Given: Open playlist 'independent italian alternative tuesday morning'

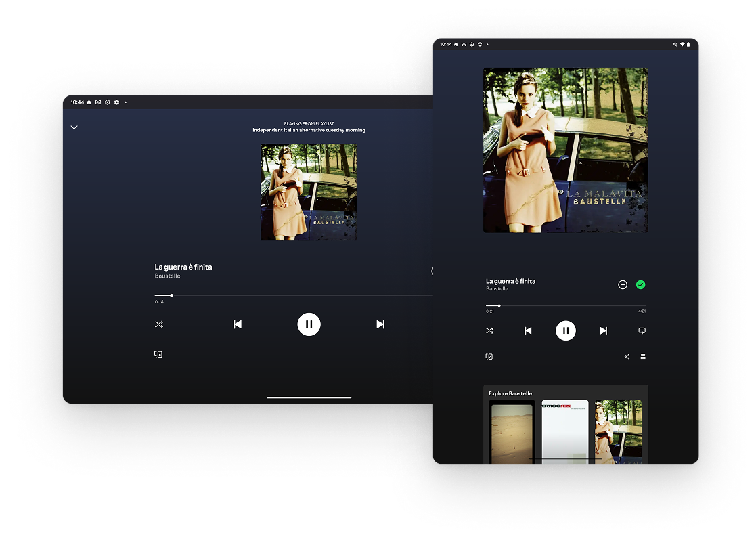Looking at the screenshot, I should click(309, 130).
